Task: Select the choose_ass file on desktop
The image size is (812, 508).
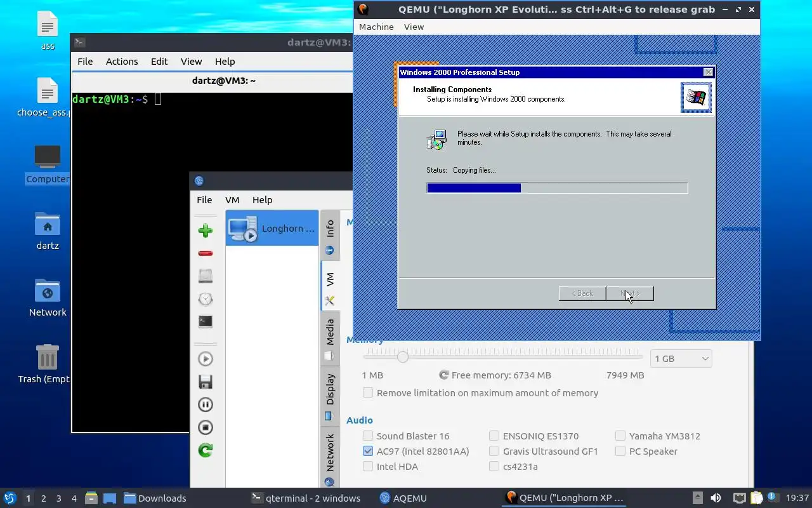Action: [x=44, y=98]
